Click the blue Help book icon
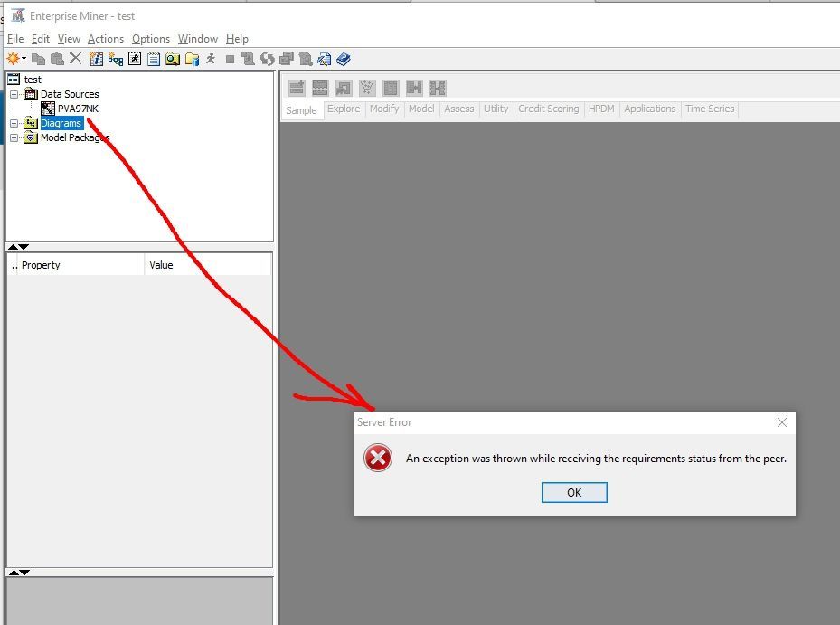The height and width of the screenshot is (625, 840). click(x=344, y=59)
